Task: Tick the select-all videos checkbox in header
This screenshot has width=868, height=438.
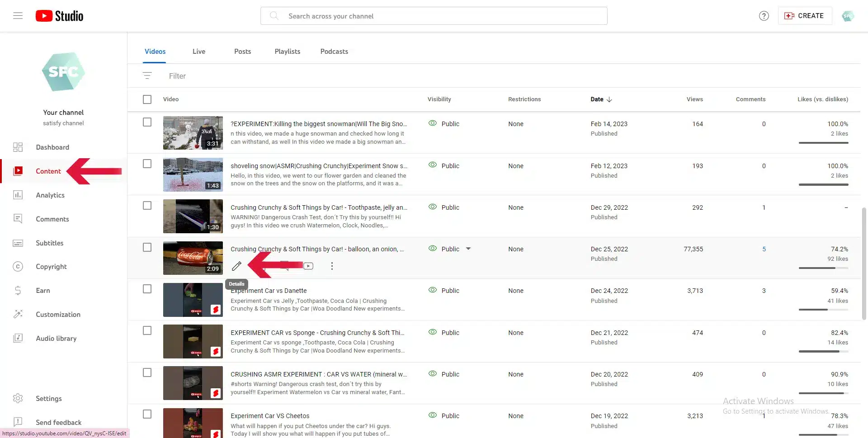Action: pos(147,99)
